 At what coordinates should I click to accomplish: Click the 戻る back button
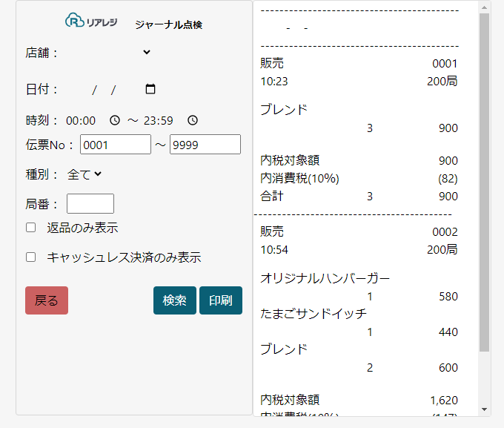[47, 300]
